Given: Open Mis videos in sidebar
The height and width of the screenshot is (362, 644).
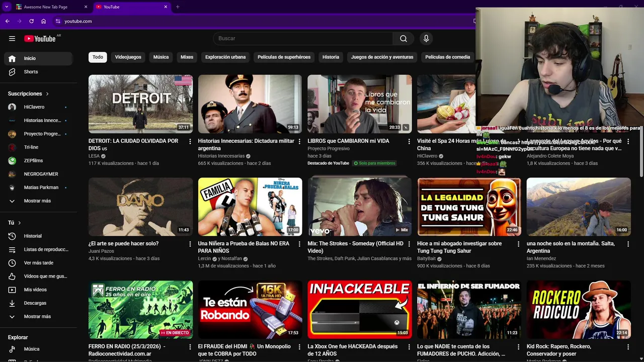Looking at the screenshot, I should [38, 290].
